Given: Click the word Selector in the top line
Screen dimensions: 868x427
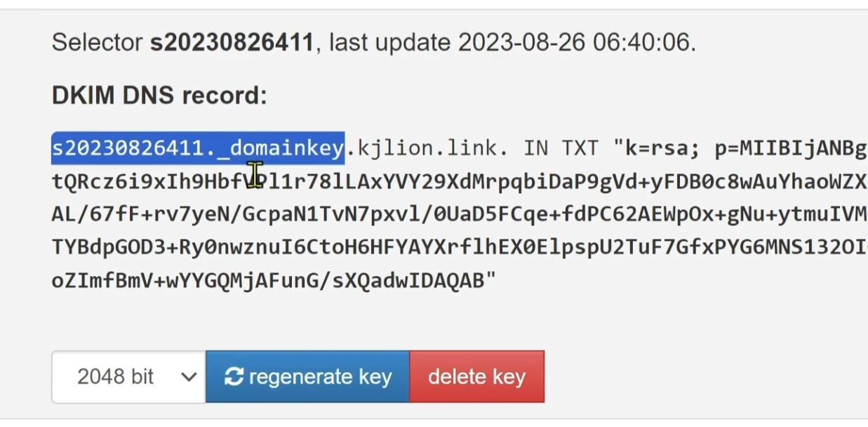Looking at the screenshot, I should click(98, 43).
